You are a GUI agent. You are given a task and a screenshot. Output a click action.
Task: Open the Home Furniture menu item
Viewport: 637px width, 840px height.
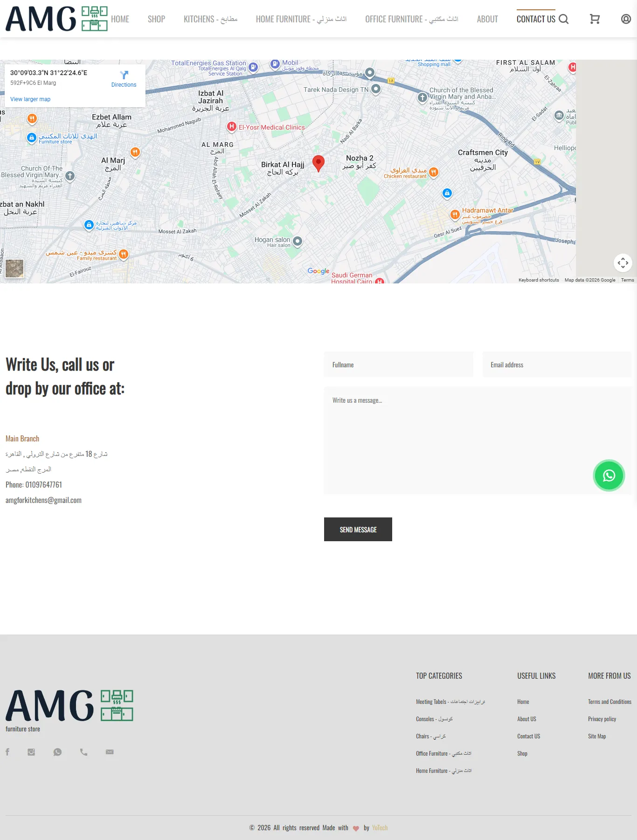tap(301, 19)
